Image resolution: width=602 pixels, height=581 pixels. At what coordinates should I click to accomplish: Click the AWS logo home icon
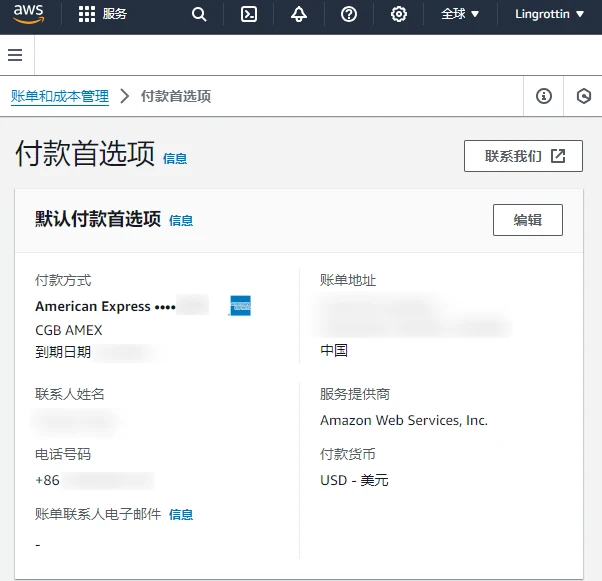click(x=29, y=14)
